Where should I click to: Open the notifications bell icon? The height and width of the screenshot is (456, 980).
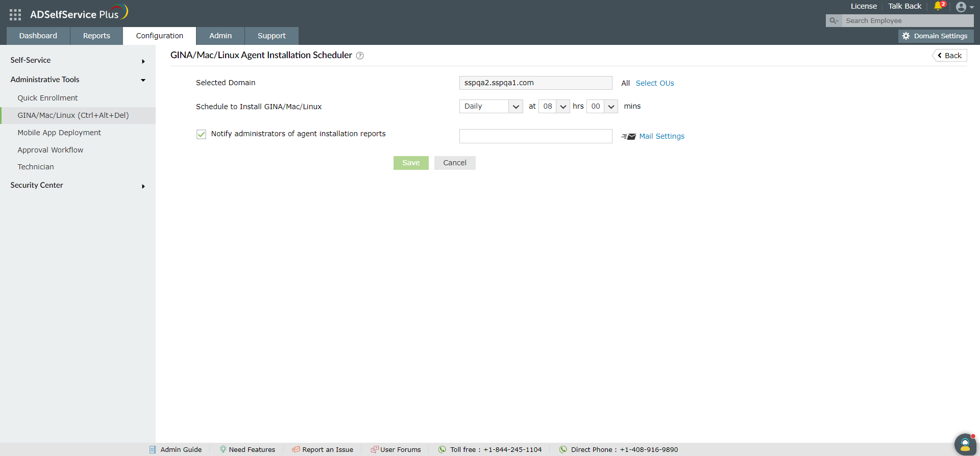(938, 6)
